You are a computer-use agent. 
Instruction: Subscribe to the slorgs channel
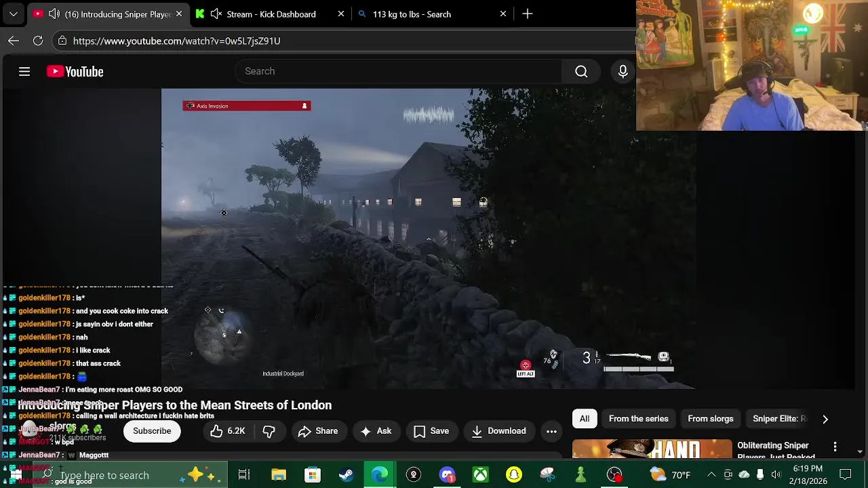pyautogui.click(x=152, y=431)
